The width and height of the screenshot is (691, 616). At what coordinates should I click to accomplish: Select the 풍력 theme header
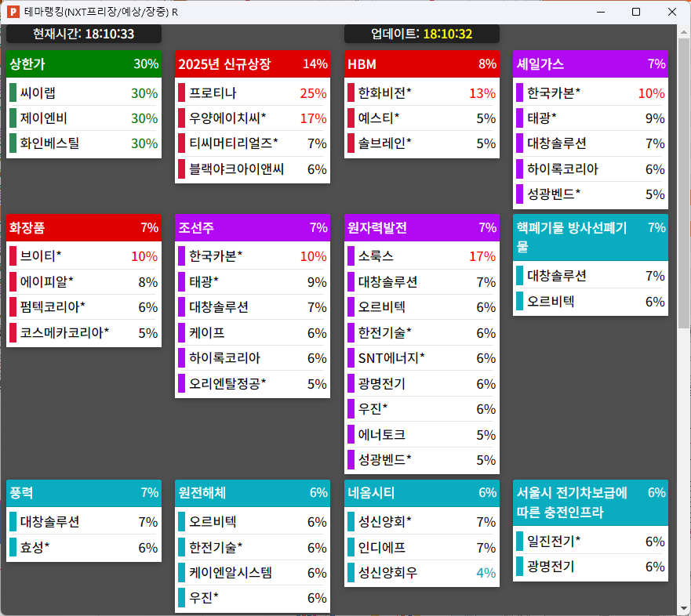click(84, 493)
